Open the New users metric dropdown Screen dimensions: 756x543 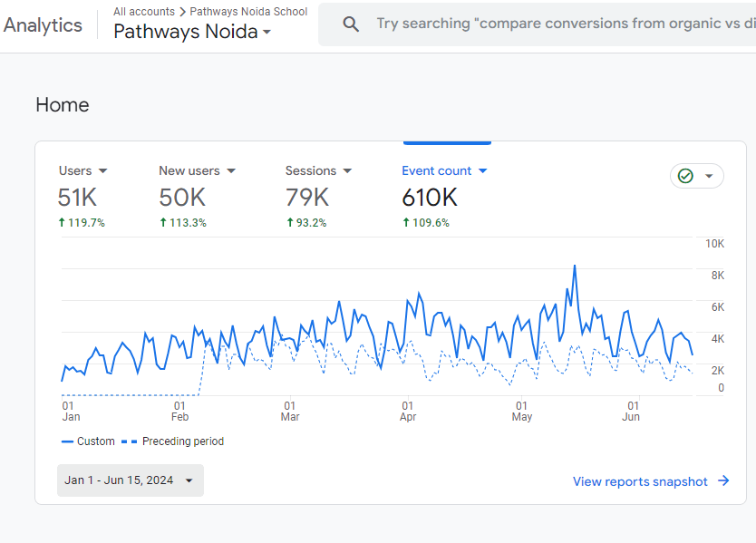pyautogui.click(x=231, y=170)
